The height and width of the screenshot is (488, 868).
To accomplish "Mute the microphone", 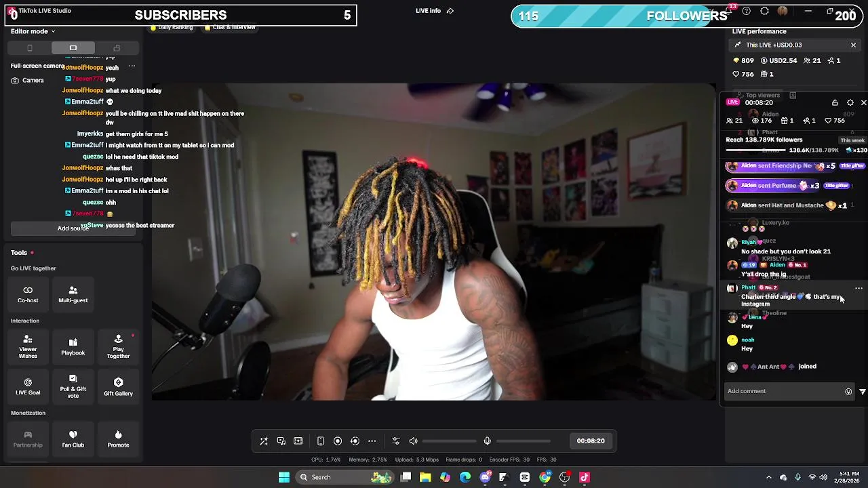I will coord(487,441).
